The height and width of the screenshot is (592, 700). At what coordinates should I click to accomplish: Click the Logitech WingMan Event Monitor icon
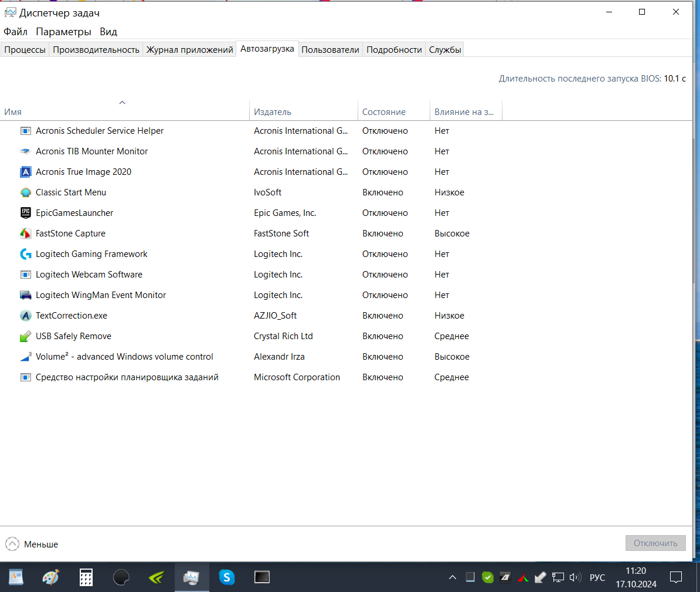point(25,295)
